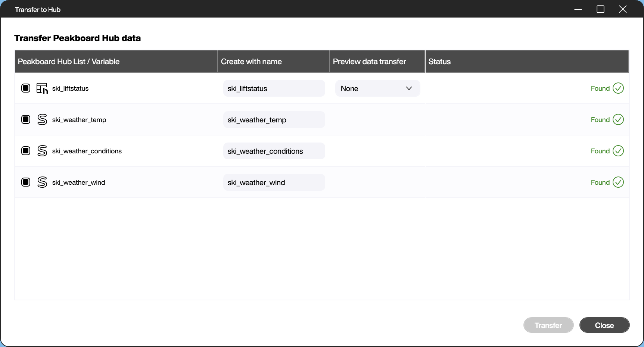Maximize the Transfer to Hub window
The image size is (644, 347).
[600, 9]
